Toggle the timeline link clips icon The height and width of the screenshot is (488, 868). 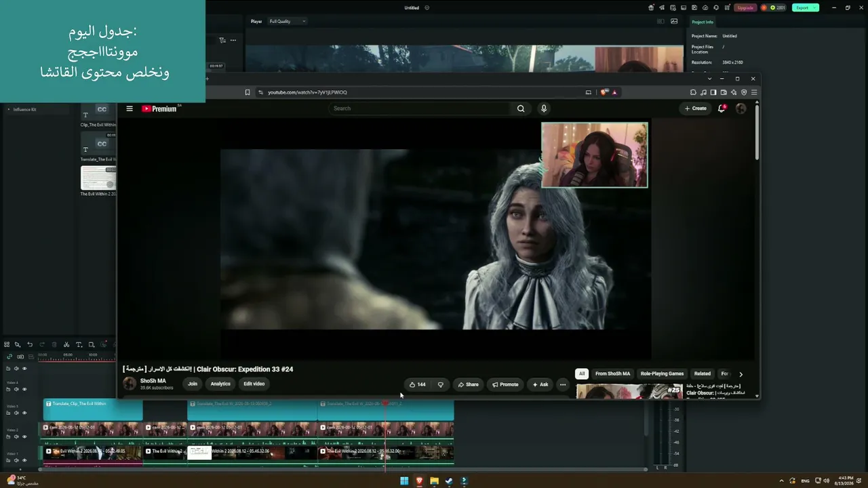9,357
